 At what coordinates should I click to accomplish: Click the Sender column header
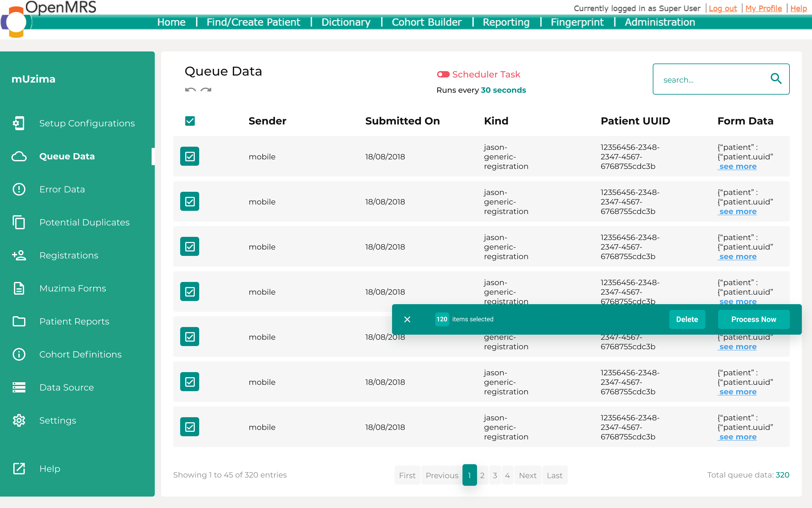(267, 121)
